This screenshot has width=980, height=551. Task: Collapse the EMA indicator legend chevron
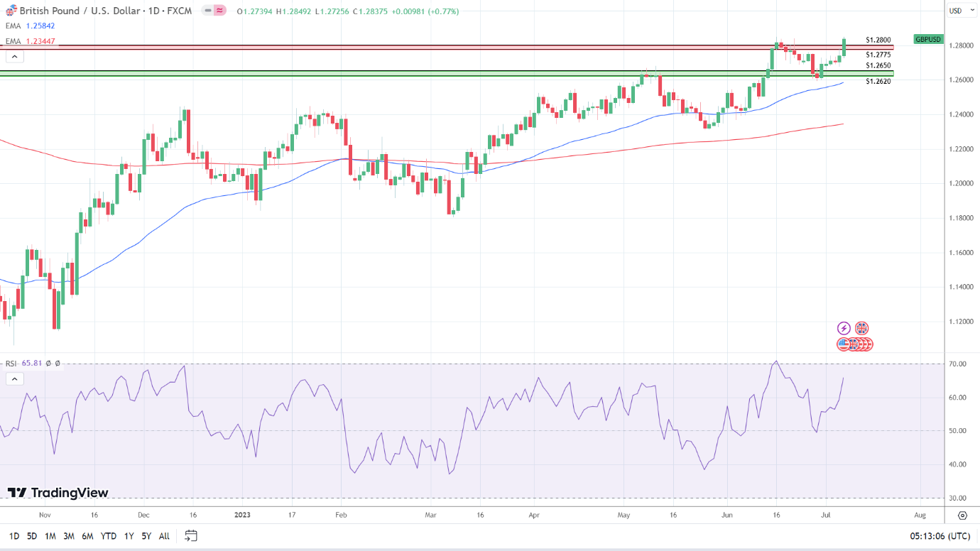pos(13,56)
